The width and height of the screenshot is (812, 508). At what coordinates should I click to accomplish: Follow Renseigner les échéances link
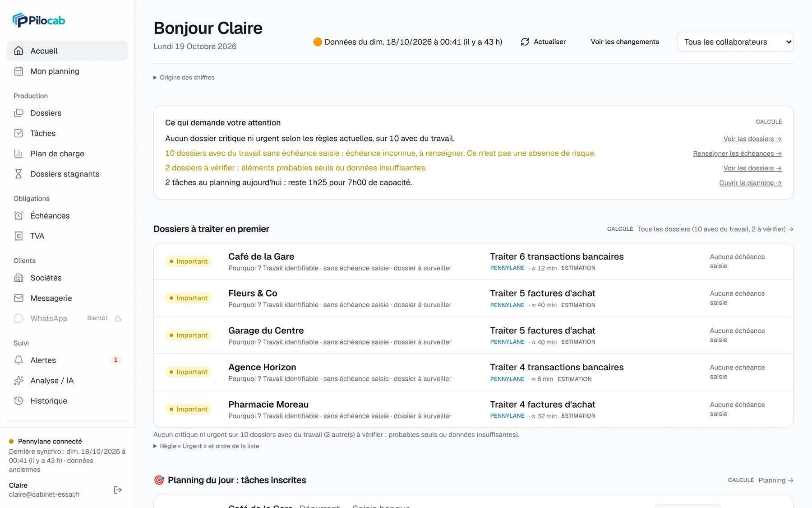pos(737,154)
